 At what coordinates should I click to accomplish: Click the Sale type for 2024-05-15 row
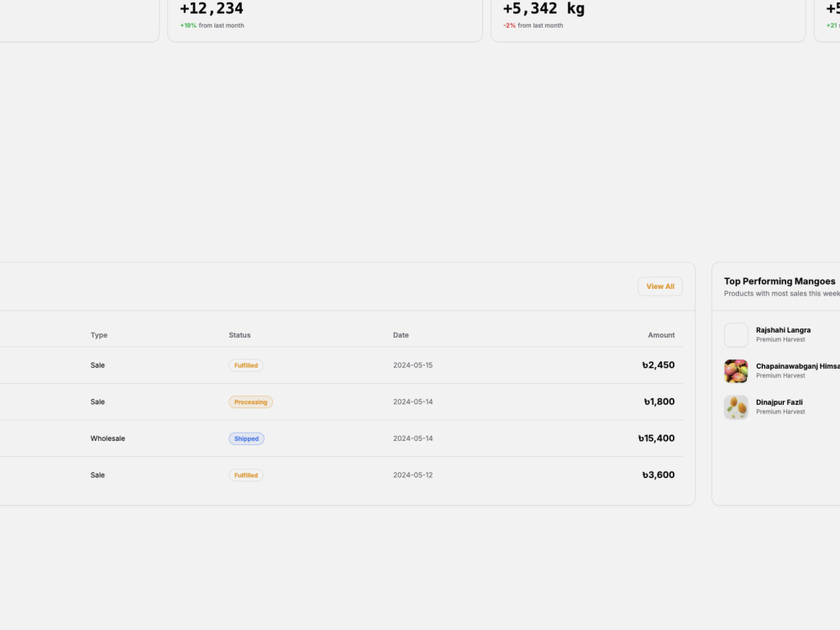[x=97, y=365]
